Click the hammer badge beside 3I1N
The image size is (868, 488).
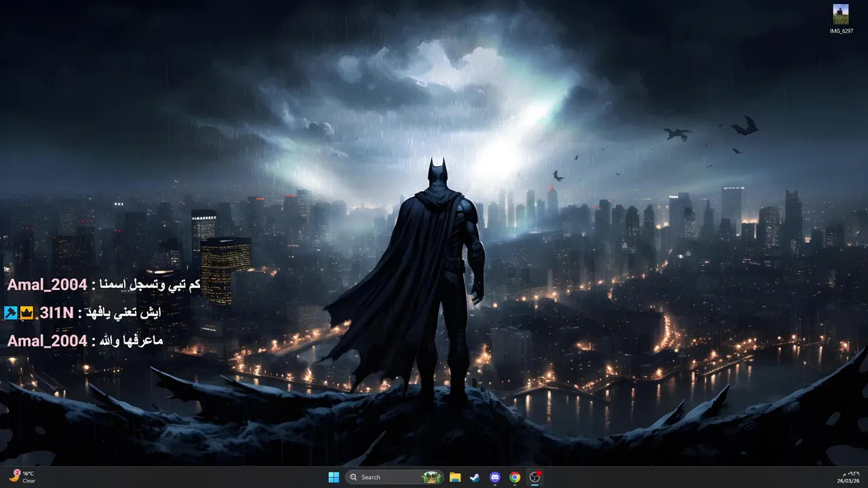tap(10, 313)
